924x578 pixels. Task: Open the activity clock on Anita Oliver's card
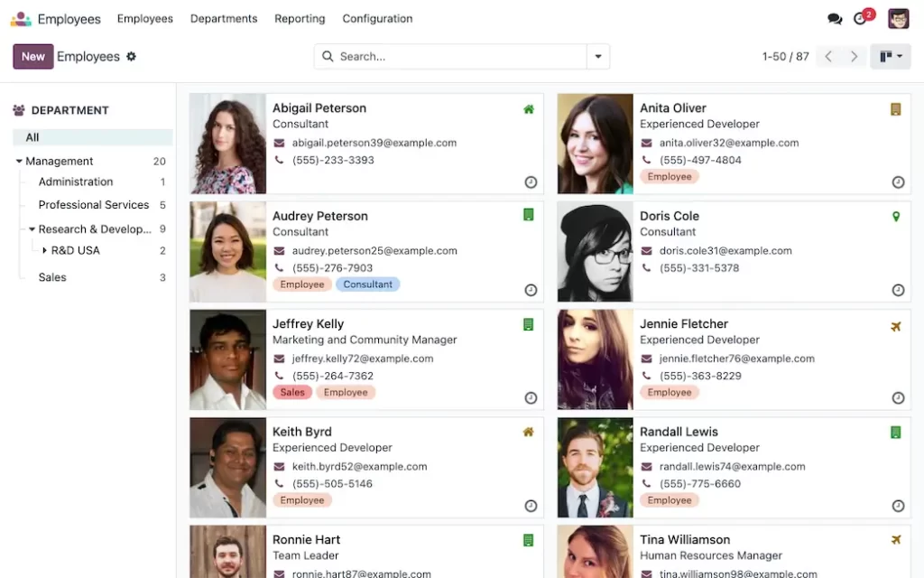(898, 182)
